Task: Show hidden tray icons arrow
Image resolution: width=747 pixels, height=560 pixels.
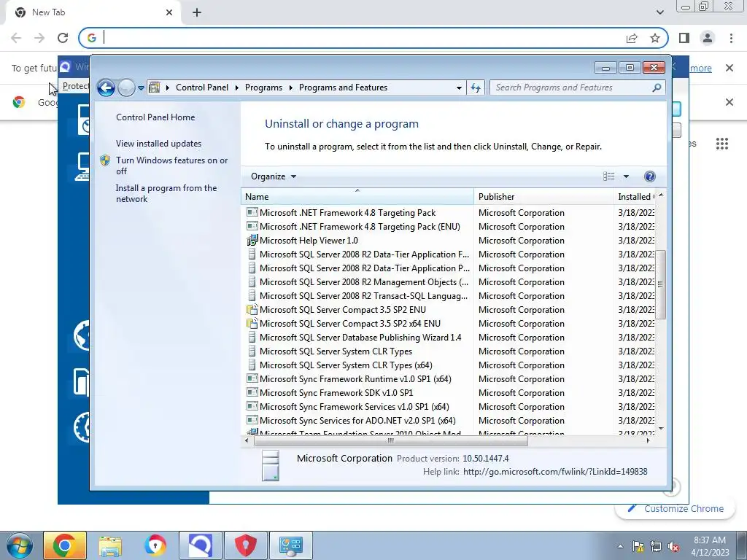Action: click(620, 546)
